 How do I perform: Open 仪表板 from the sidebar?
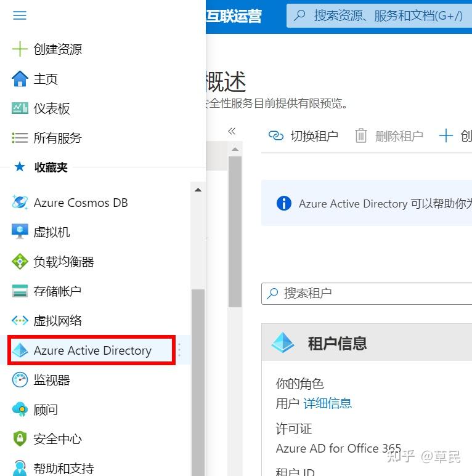52,108
